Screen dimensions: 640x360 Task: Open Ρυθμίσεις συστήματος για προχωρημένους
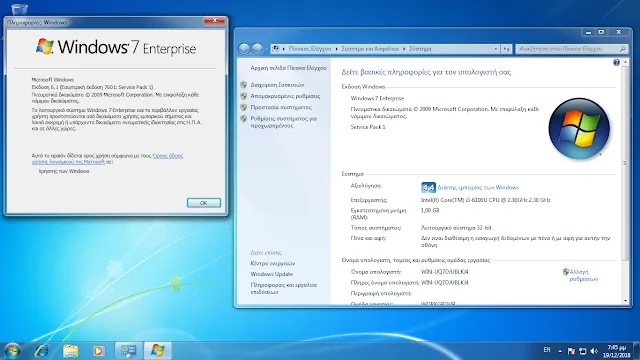pos(284,122)
